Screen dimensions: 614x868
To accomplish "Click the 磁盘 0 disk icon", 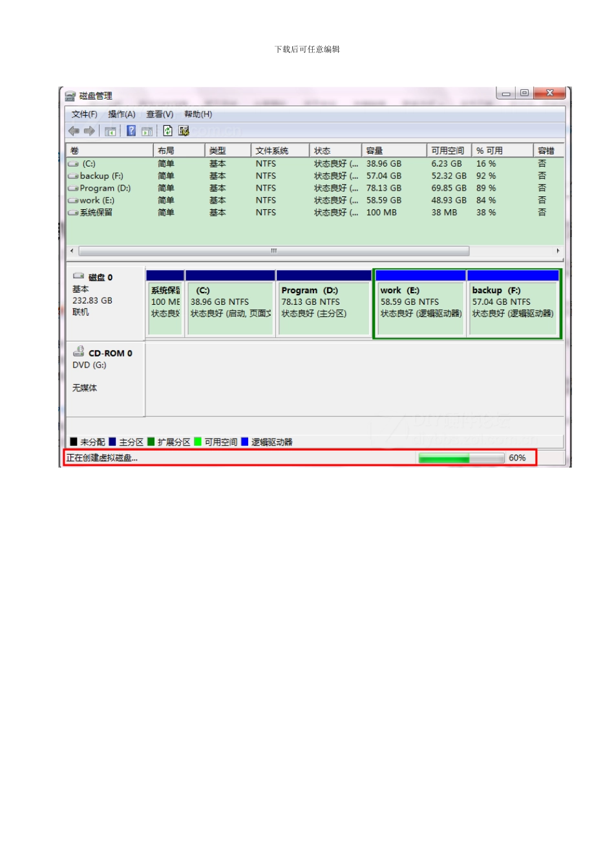I will coord(78,276).
